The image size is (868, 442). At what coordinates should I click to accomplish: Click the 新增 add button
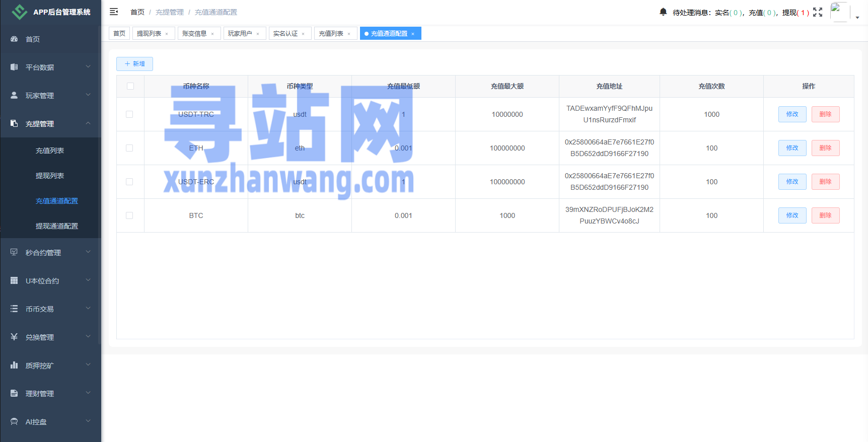pos(134,64)
